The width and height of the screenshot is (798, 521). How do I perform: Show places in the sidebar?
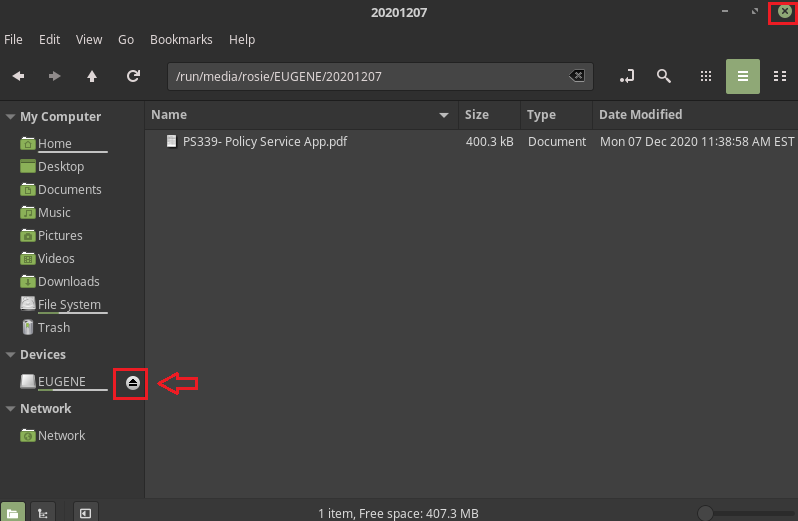13,513
